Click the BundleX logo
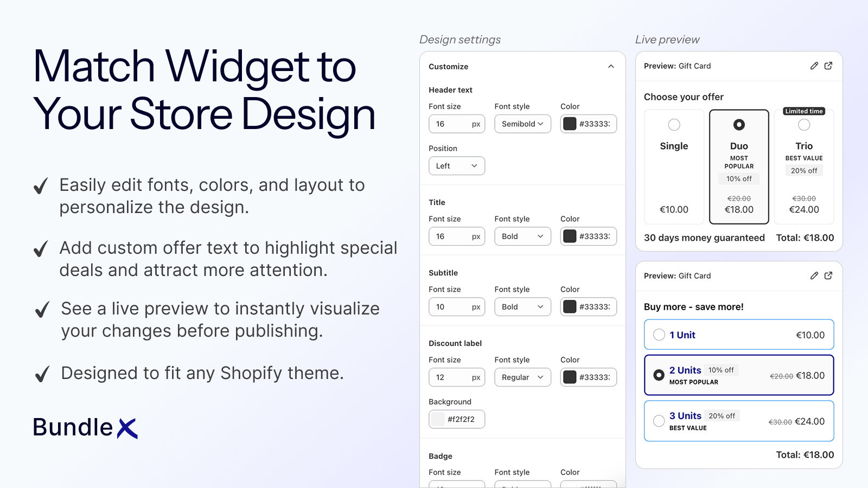868x488 pixels. click(x=85, y=427)
